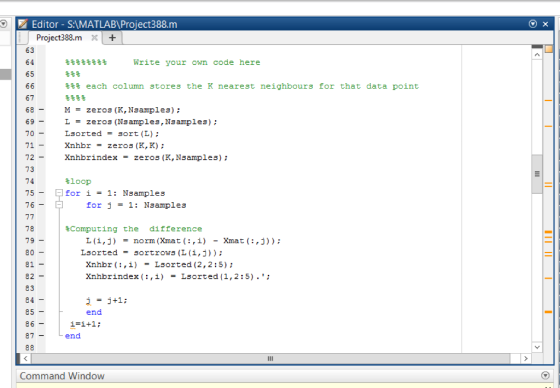Click the vertical scrollbar down arrow

tap(537, 347)
